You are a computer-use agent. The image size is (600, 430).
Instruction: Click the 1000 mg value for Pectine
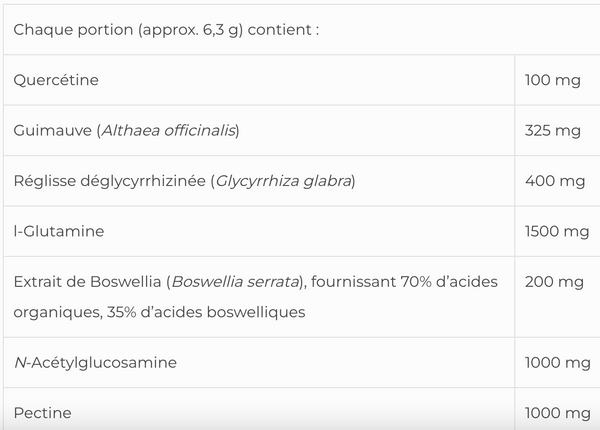pos(556,413)
